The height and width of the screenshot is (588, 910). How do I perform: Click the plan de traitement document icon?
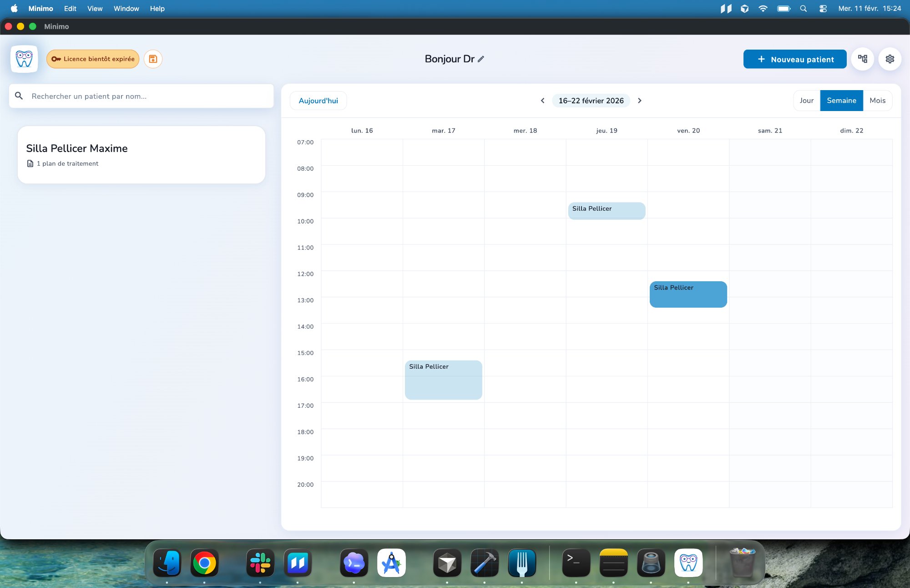[x=30, y=163]
